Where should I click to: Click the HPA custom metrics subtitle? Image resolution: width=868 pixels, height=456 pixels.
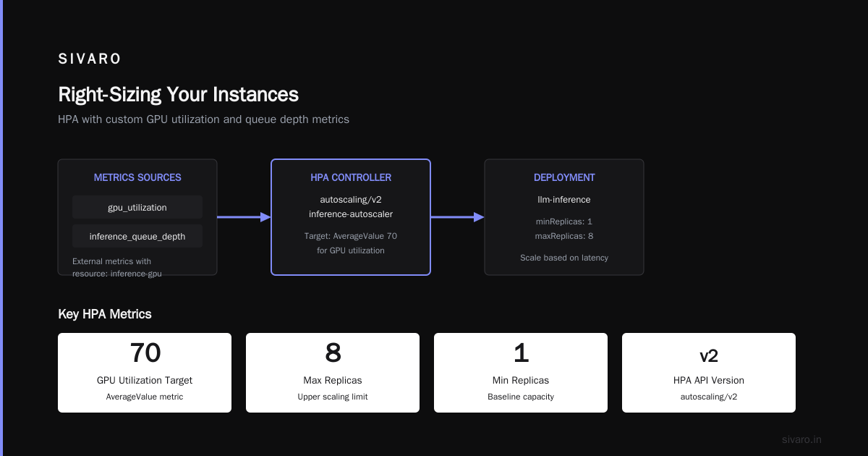(203, 119)
